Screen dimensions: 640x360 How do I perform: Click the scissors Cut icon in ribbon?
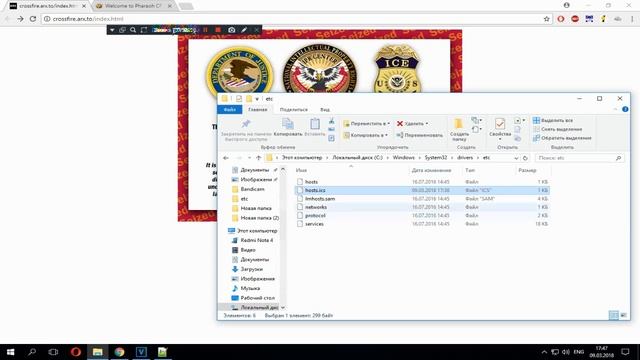coord(331,121)
